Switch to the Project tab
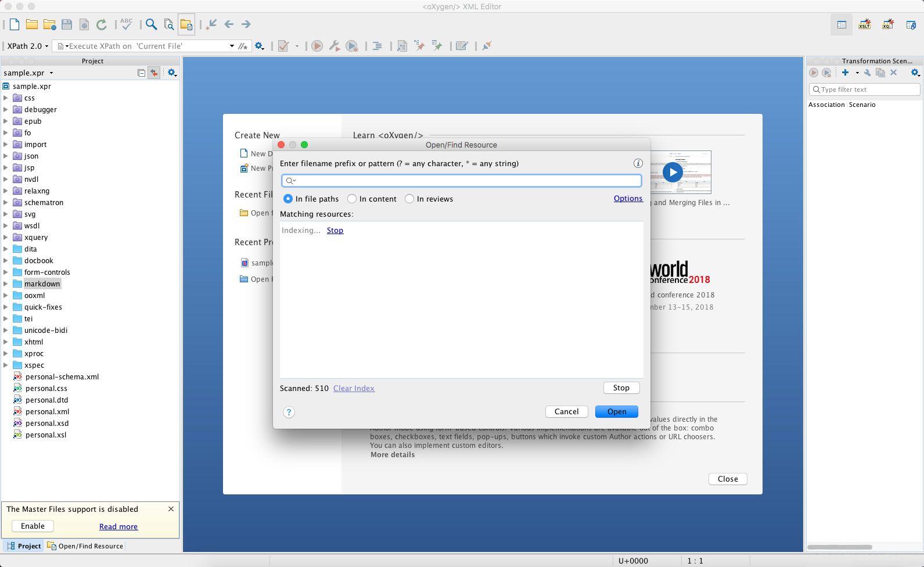The height and width of the screenshot is (567, 924). [24, 546]
